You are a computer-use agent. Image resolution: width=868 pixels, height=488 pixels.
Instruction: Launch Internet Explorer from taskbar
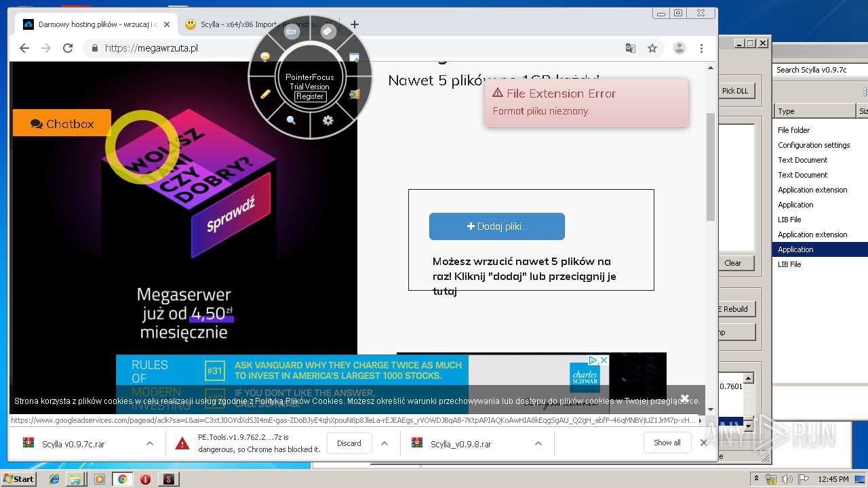click(x=54, y=479)
